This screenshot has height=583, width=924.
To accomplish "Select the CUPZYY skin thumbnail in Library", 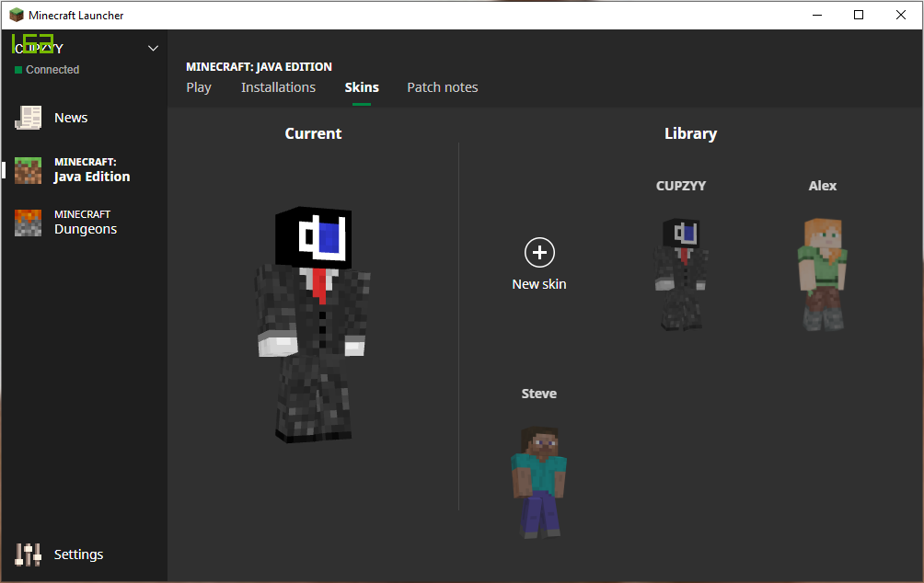I will (681, 274).
